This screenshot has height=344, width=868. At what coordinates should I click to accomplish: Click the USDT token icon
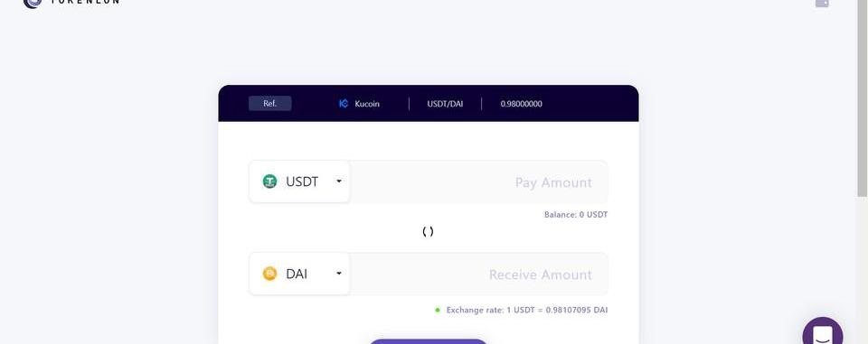pyautogui.click(x=269, y=181)
